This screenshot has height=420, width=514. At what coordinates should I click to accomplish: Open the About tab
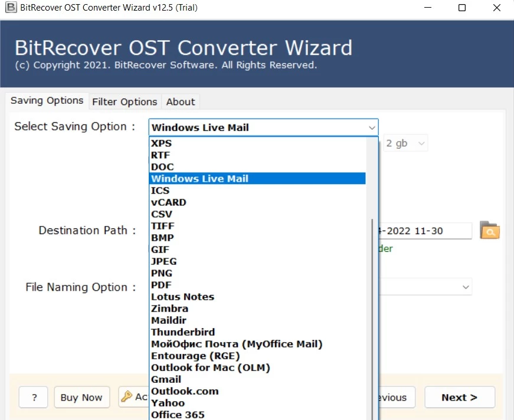(x=181, y=102)
